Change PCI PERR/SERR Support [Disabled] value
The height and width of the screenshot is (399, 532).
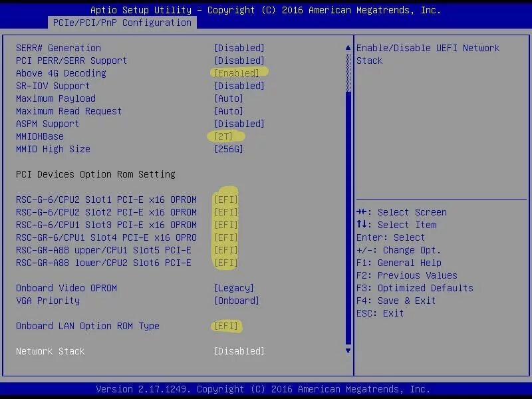tap(239, 61)
